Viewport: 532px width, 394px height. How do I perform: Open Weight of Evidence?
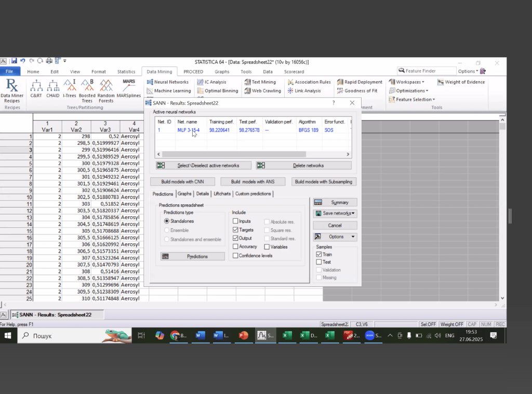point(461,82)
